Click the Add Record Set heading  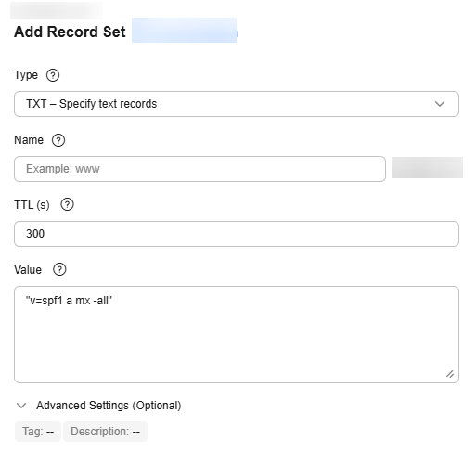pyautogui.click(x=70, y=32)
